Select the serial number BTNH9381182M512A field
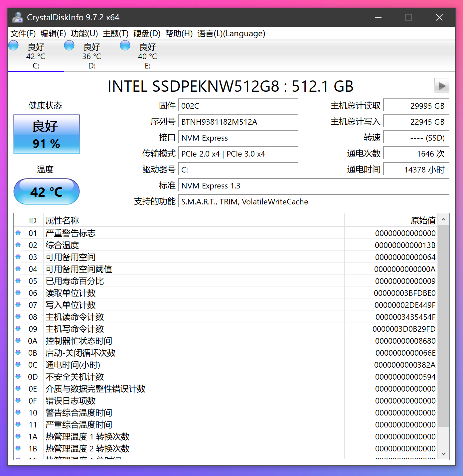 238,122
